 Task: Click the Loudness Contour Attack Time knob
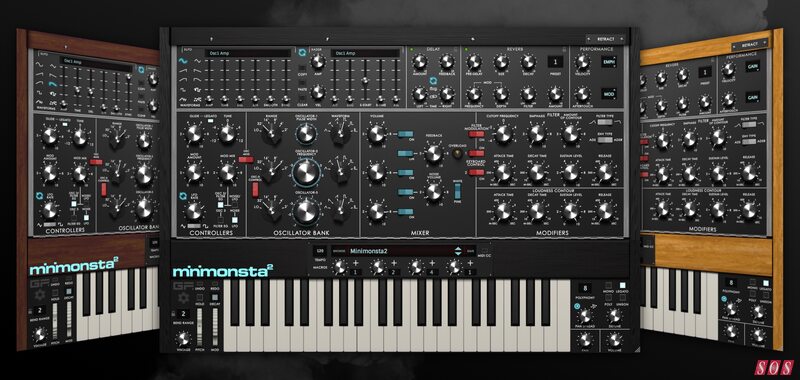[x=503, y=211]
